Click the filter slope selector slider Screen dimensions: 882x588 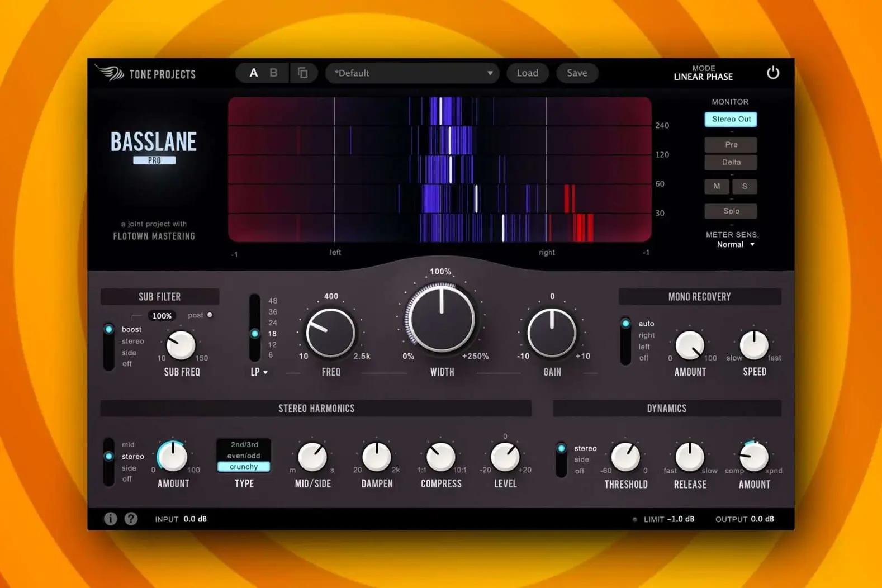[255, 328]
